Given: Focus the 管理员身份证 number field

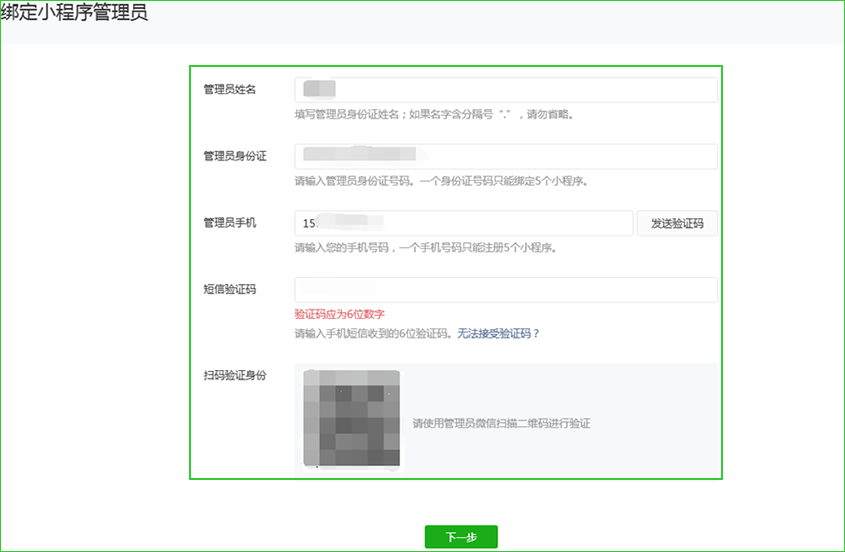Looking at the screenshot, I should coord(506,157).
